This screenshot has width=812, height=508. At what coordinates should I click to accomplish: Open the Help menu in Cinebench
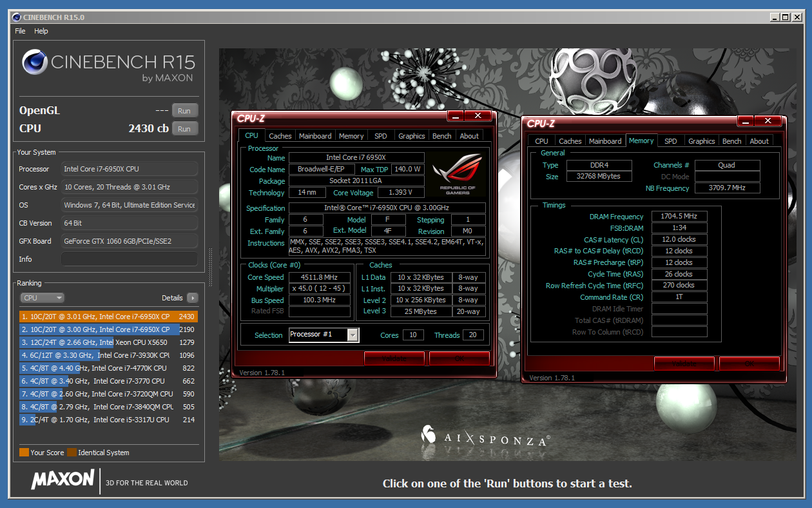pyautogui.click(x=41, y=31)
